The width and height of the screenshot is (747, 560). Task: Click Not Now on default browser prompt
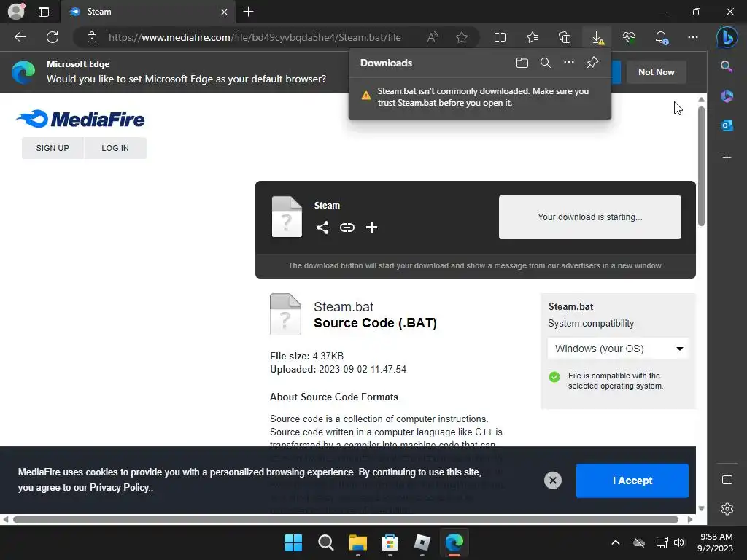pos(656,72)
